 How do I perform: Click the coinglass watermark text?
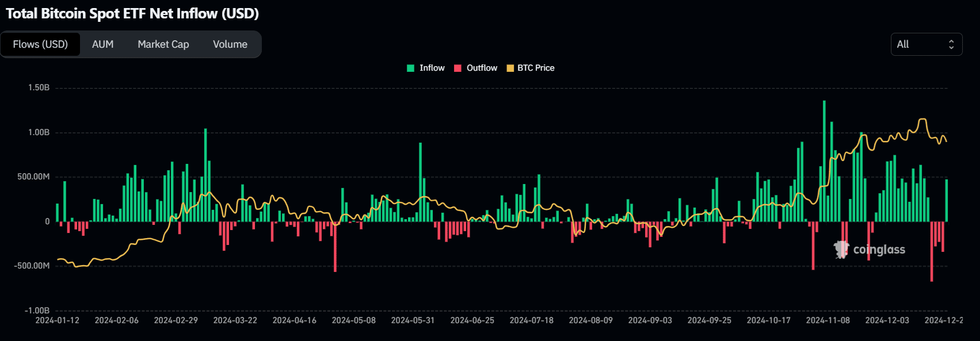879,250
